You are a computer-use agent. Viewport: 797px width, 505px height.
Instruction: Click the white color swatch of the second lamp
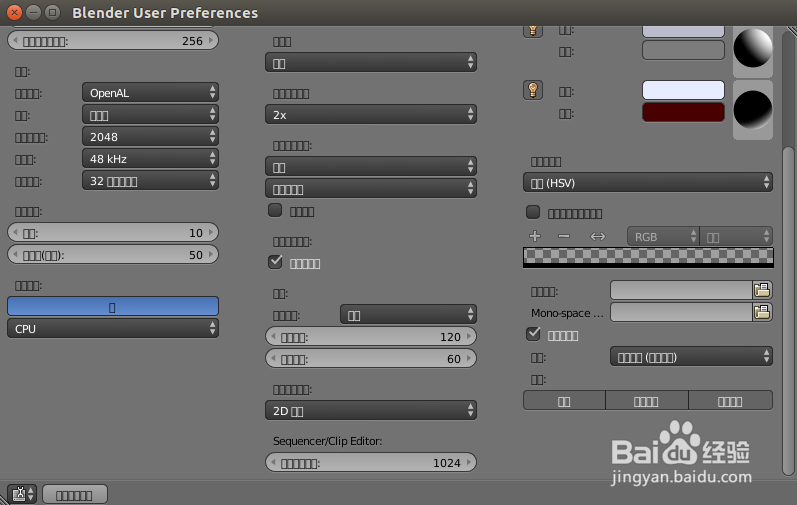click(683, 90)
